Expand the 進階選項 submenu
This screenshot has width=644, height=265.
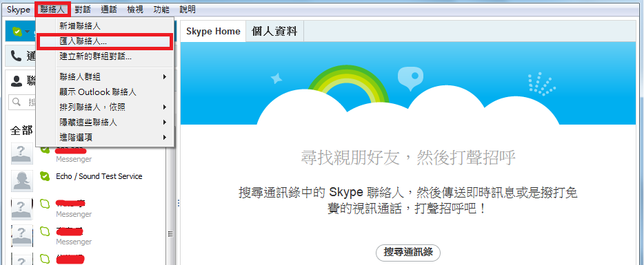click(x=105, y=138)
